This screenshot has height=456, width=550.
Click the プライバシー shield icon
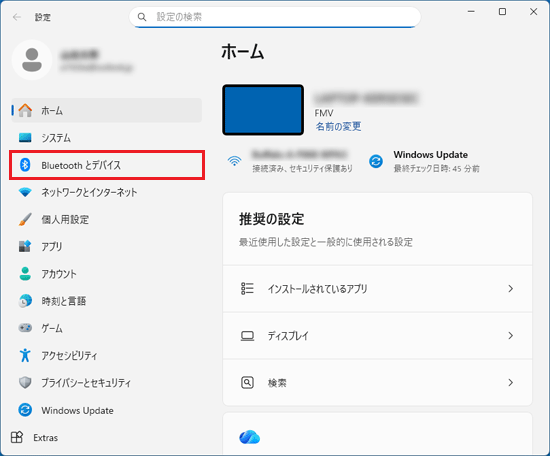pyautogui.click(x=25, y=382)
